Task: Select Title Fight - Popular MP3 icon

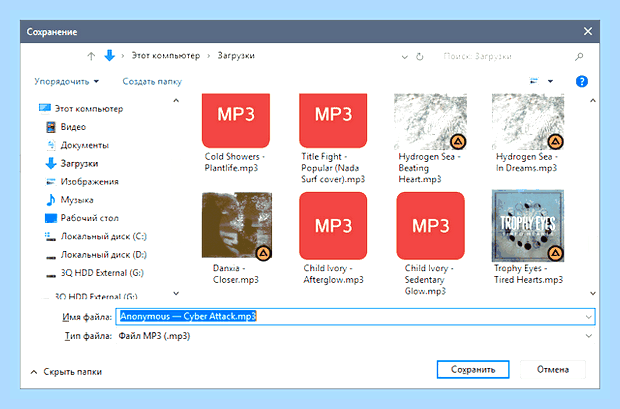Action: pyautogui.click(x=333, y=120)
